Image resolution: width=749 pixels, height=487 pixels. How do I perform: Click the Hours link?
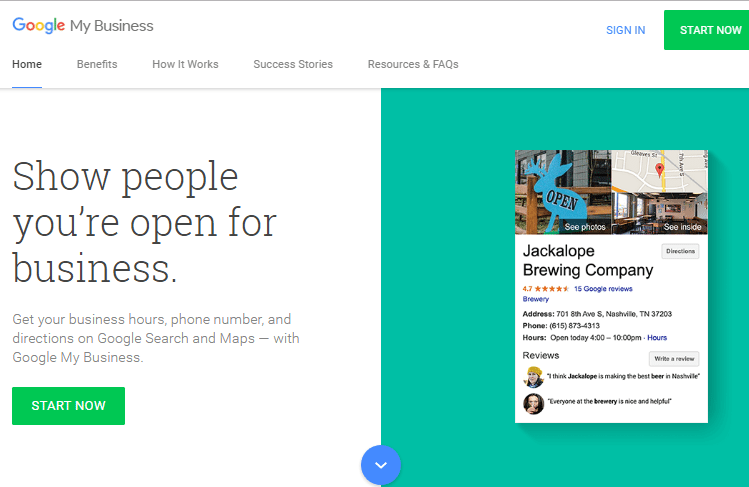tap(657, 338)
